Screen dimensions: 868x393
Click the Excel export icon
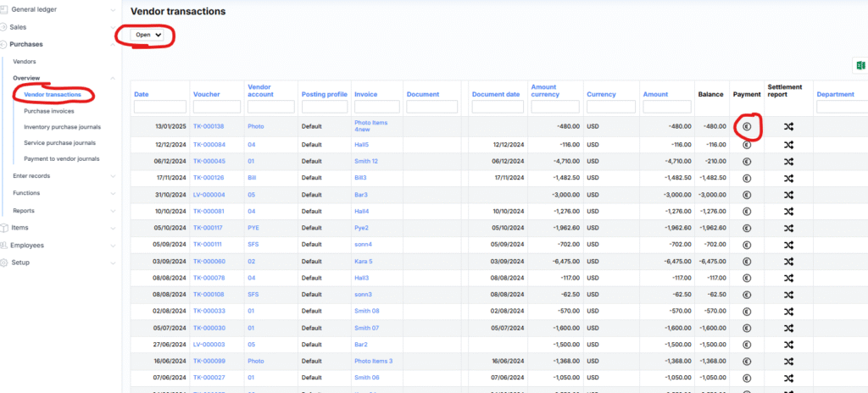860,66
